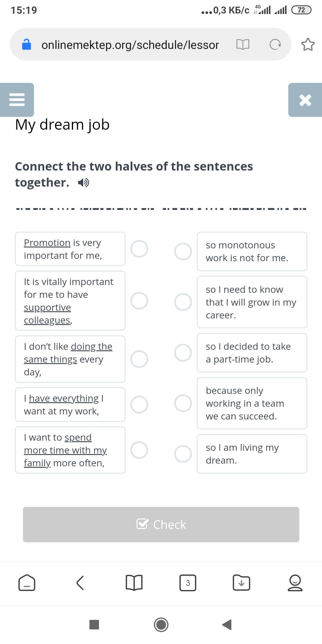Close the lesson with X button
322x644 pixels.
coord(305,100)
